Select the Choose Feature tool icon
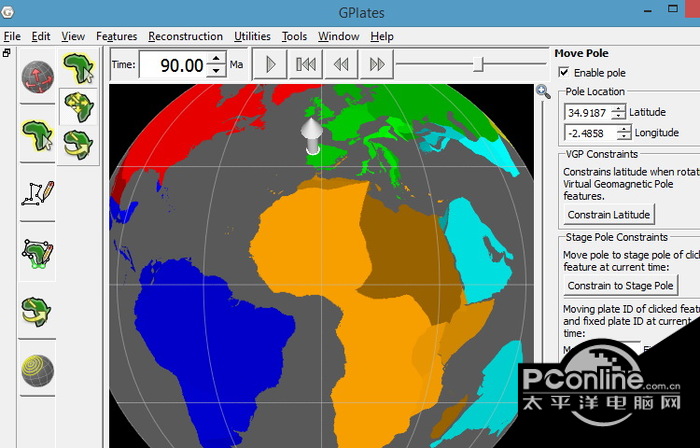The width and height of the screenshot is (700, 448). 38,136
